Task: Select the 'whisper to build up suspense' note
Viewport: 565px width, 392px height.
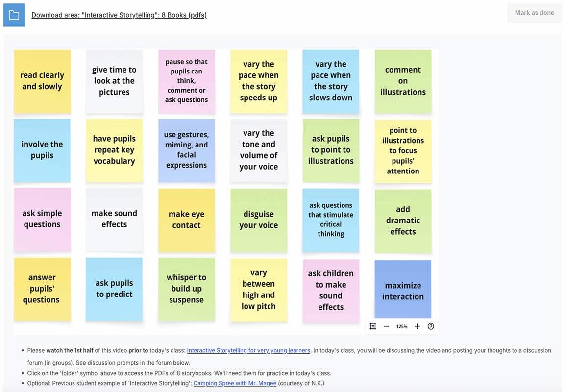Action: [186, 289]
